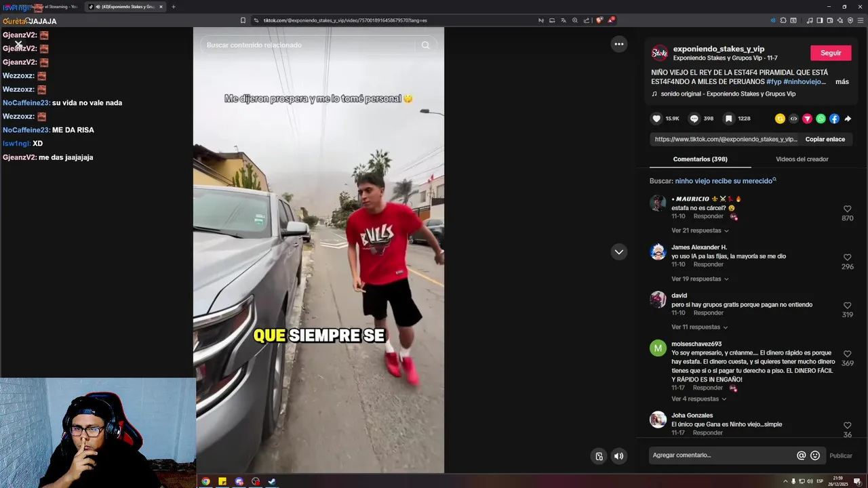The image size is (868, 488).
Task: Send to friends with the red arrow icon
Action: tap(807, 119)
